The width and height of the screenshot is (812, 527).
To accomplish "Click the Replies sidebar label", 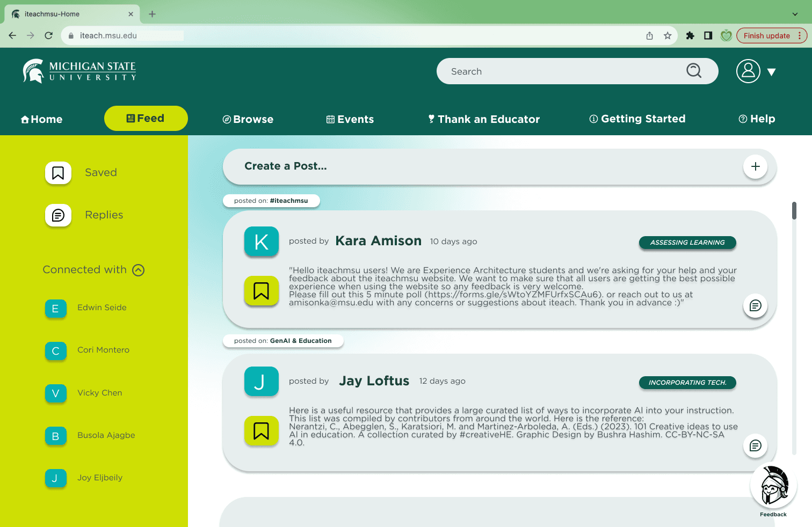I will click(104, 215).
